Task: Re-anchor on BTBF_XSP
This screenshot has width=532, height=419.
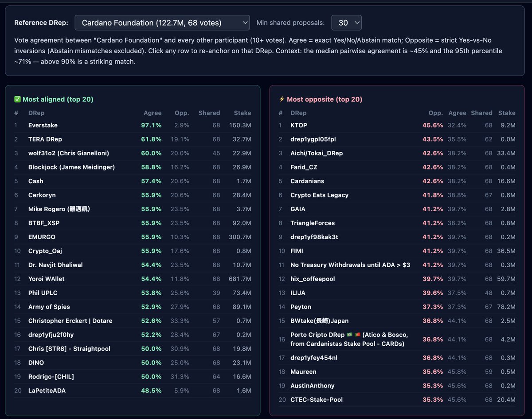Action: pyautogui.click(x=133, y=223)
